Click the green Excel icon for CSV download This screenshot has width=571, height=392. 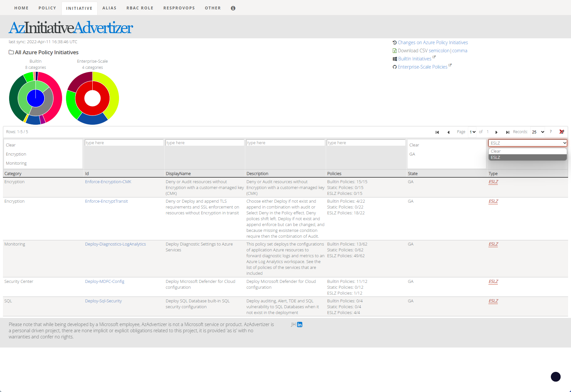[394, 51]
